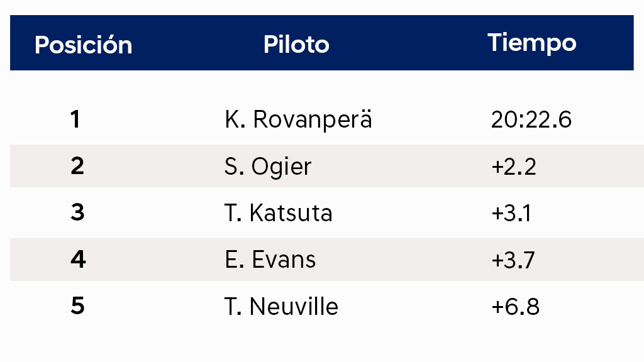Select driver T. Katsuta

pyautogui.click(x=278, y=213)
